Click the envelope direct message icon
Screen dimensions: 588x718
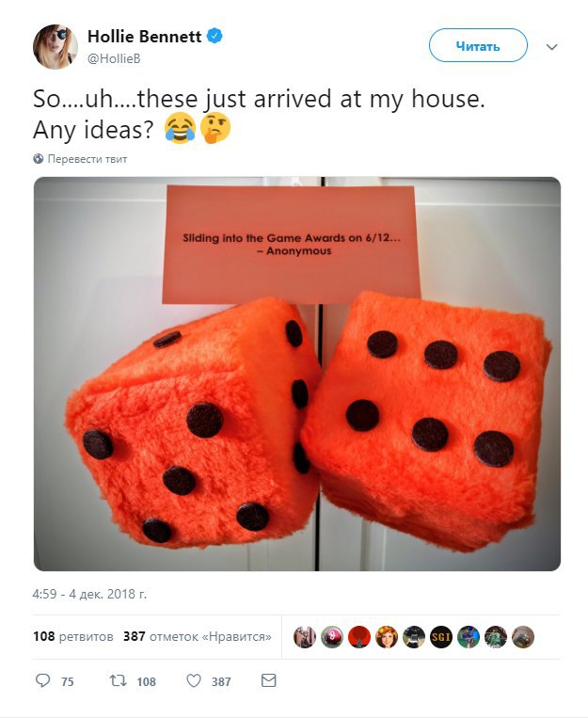click(x=268, y=681)
